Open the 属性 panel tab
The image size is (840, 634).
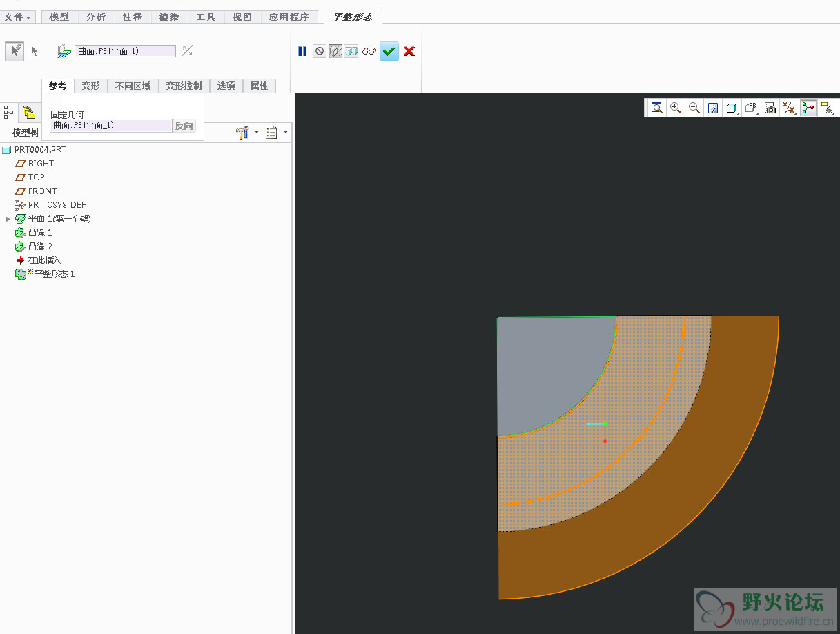(259, 86)
